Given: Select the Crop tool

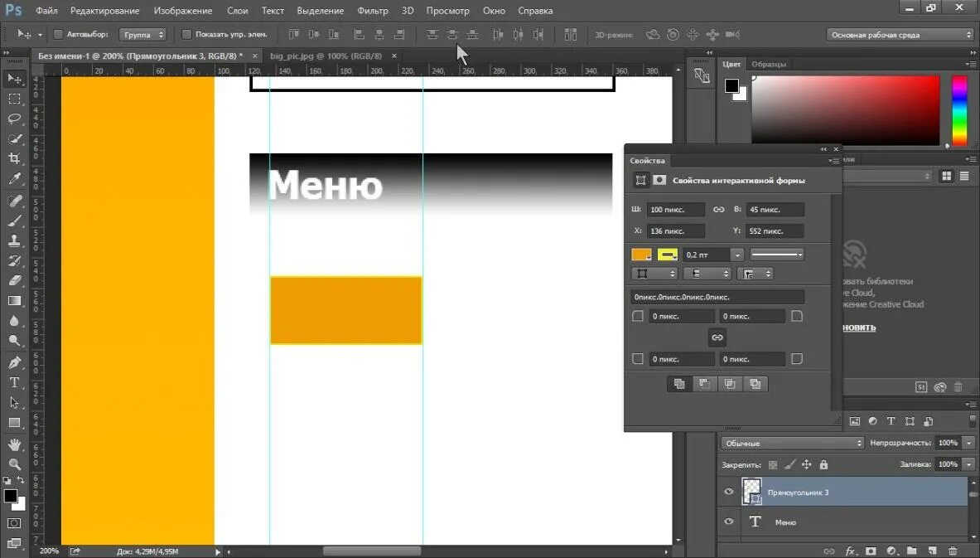Looking at the screenshot, I should coord(14,158).
